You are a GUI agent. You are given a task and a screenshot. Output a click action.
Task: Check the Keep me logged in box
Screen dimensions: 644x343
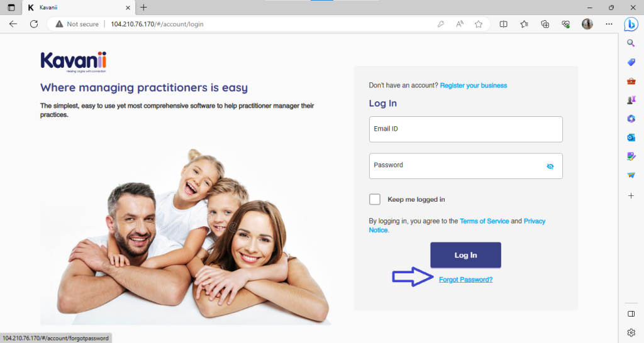point(375,199)
